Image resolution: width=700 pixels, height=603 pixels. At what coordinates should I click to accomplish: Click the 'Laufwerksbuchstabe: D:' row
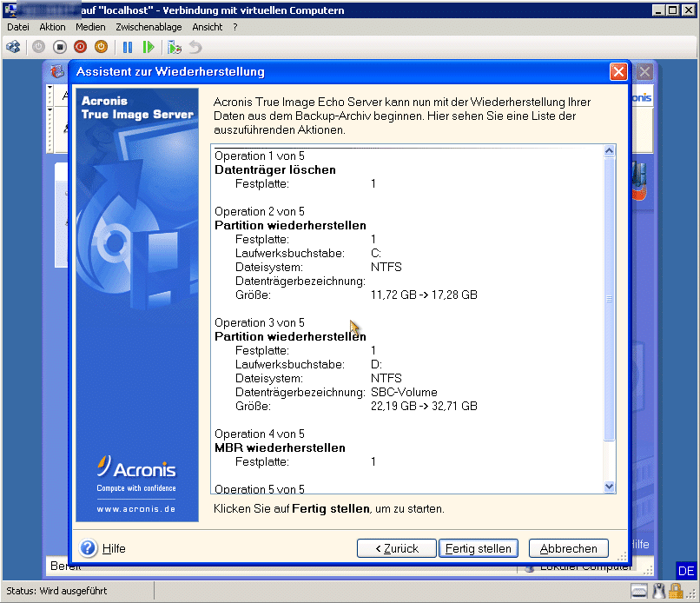coord(308,364)
